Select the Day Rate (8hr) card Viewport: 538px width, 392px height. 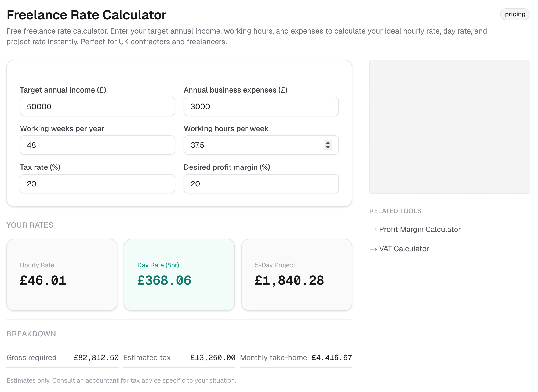pyautogui.click(x=179, y=275)
